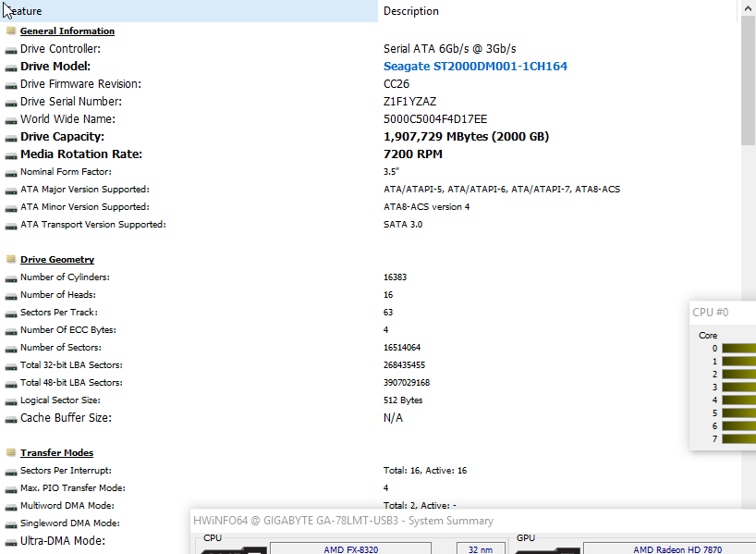Select the serial number value Z1F1YZAZ
The width and height of the screenshot is (756, 554).
(409, 102)
